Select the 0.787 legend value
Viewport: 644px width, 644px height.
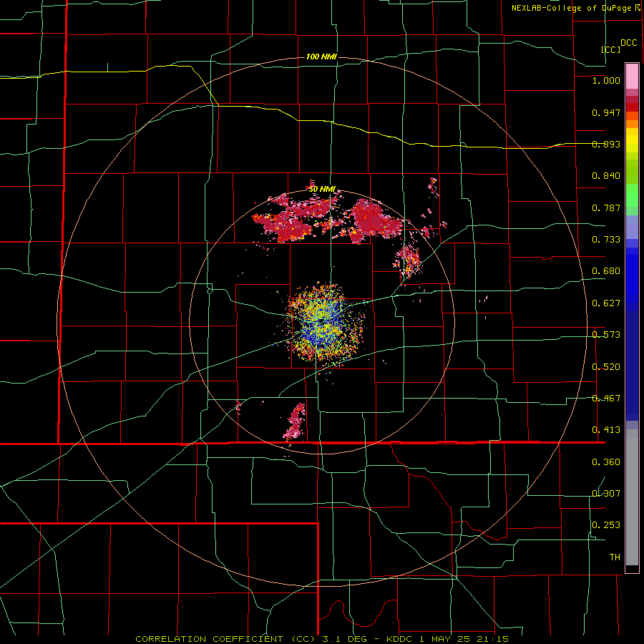[606, 208]
